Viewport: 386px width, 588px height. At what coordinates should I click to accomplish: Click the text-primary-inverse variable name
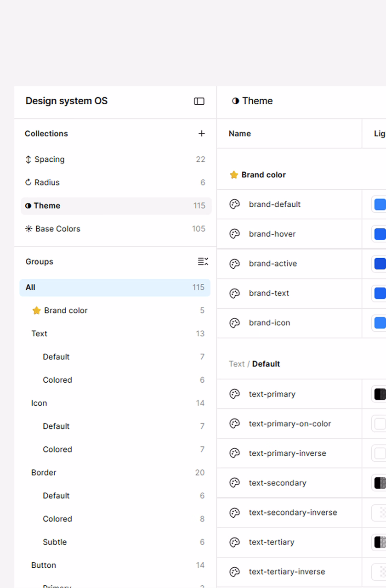point(288,453)
